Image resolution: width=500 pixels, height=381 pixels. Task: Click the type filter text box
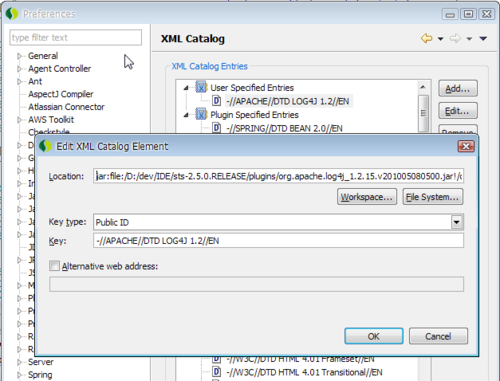coord(76,37)
